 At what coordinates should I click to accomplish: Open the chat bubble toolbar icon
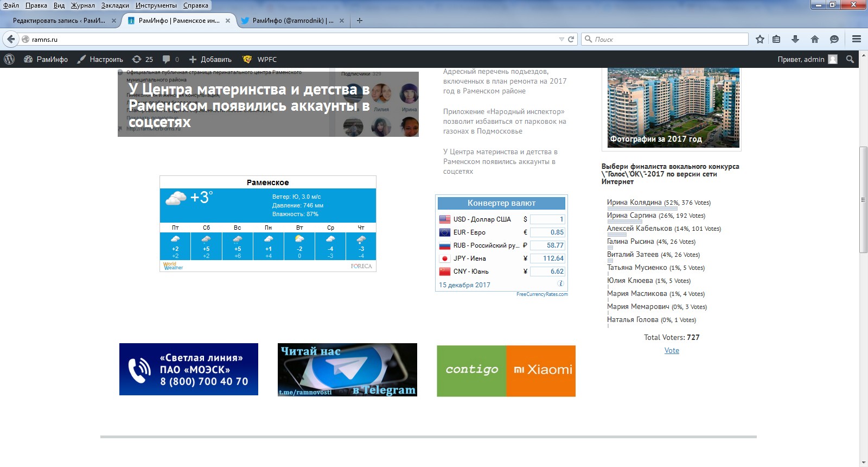[834, 39]
